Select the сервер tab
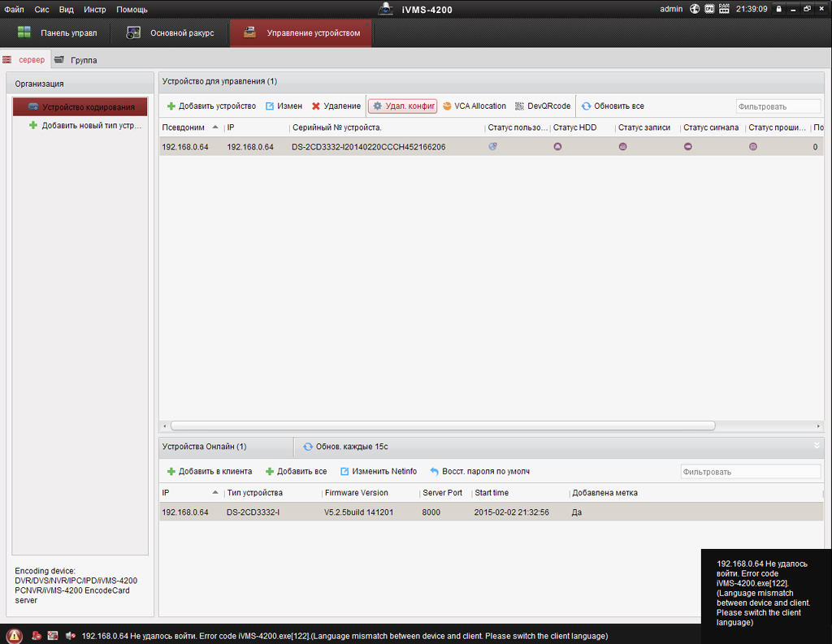Screen dimensions: 832x644 point(24,60)
